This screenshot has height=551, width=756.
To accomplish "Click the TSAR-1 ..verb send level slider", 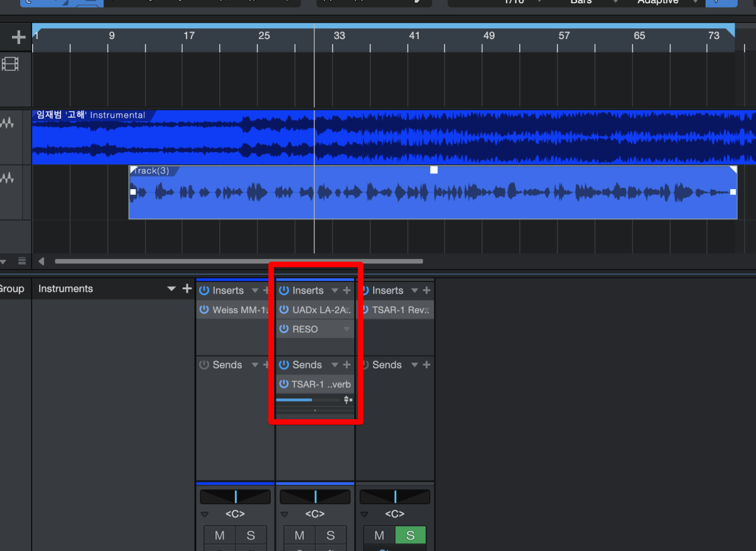I will coord(309,400).
